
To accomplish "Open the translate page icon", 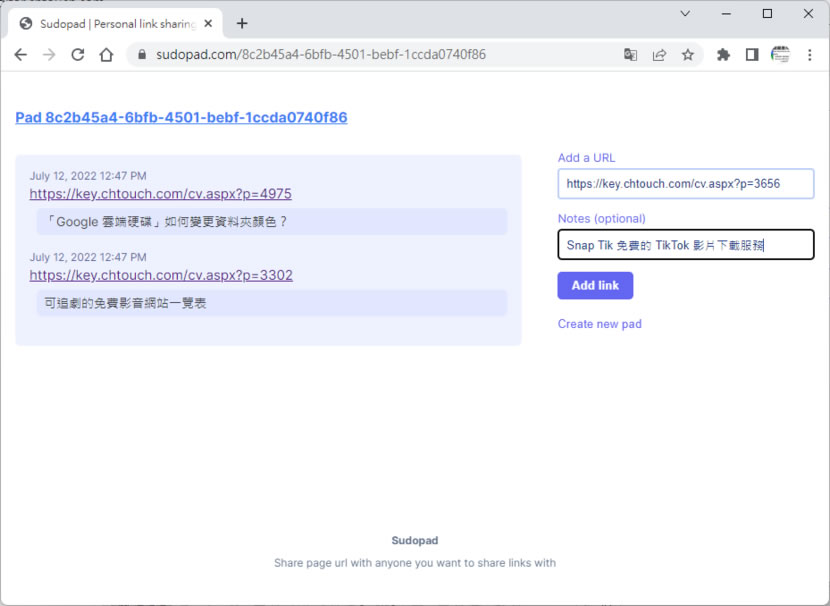I will click(631, 55).
